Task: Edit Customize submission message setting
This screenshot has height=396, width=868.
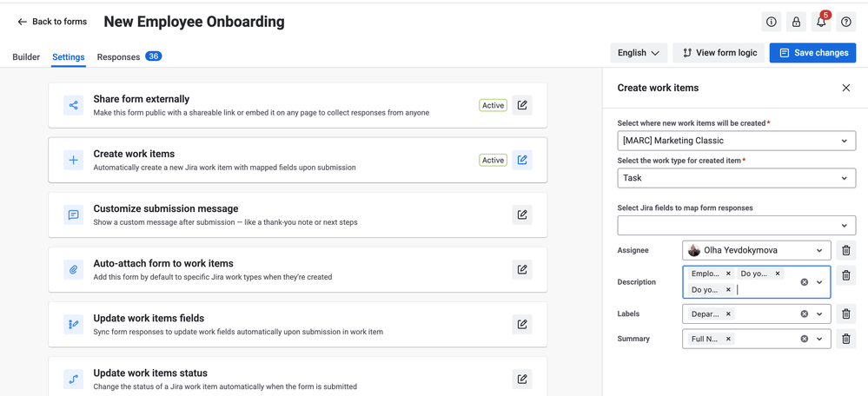Action: click(x=522, y=214)
